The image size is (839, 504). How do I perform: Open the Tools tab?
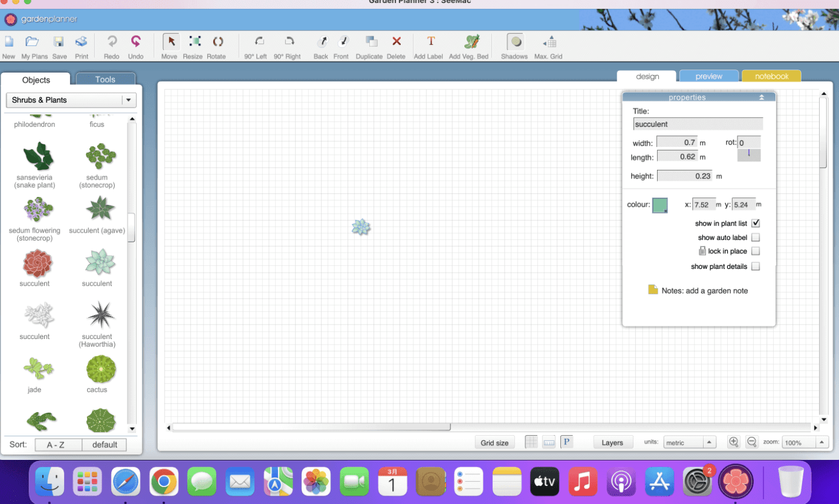point(105,80)
